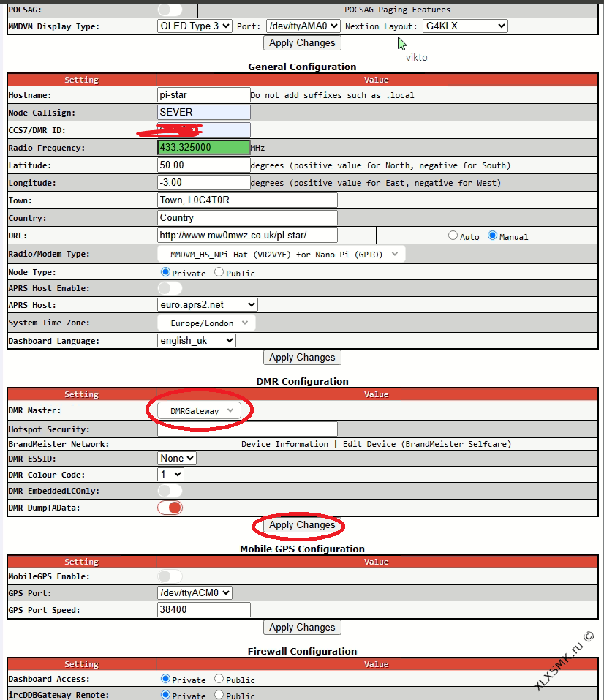Viewport: 604px width, 700px height.
Task: Toggle the APRS Host Enable switch
Action: 170,288
